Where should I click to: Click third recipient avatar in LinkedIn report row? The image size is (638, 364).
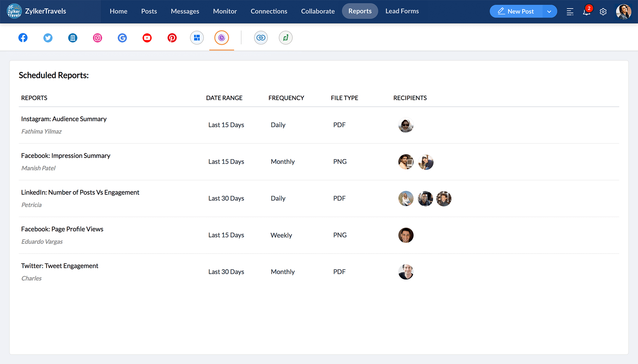click(x=444, y=198)
